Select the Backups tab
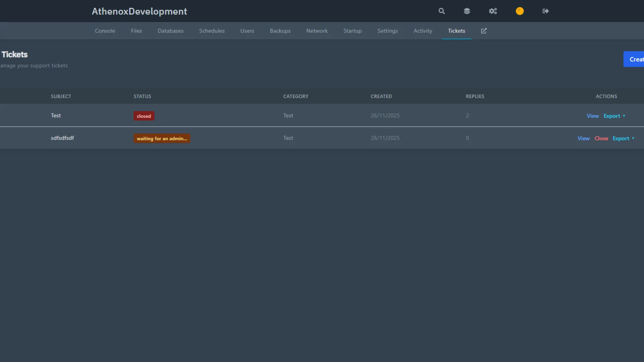The width and height of the screenshot is (644, 362). coord(280,31)
